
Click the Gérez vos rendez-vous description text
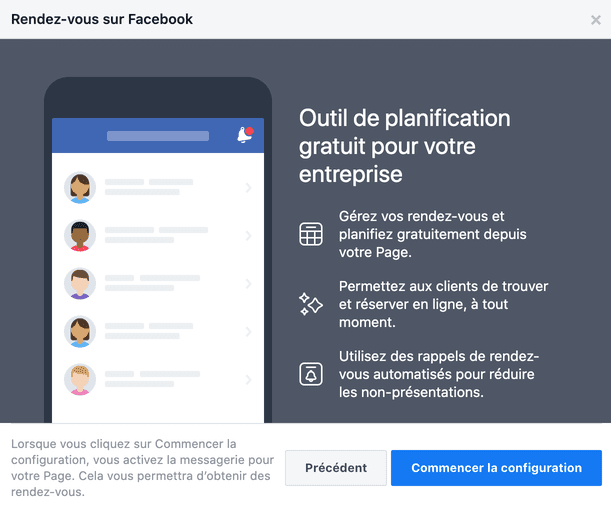(x=433, y=234)
